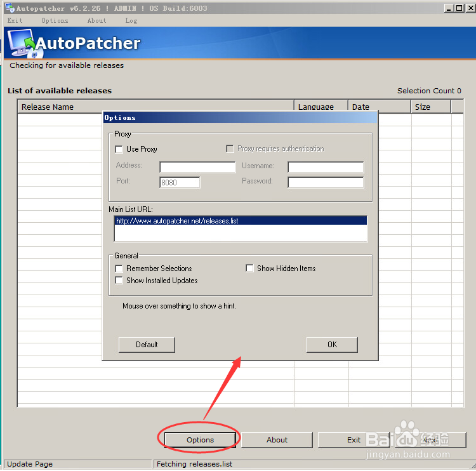Click the Next button at bottom right
The width and height of the screenshot is (476, 471).
(x=430, y=440)
